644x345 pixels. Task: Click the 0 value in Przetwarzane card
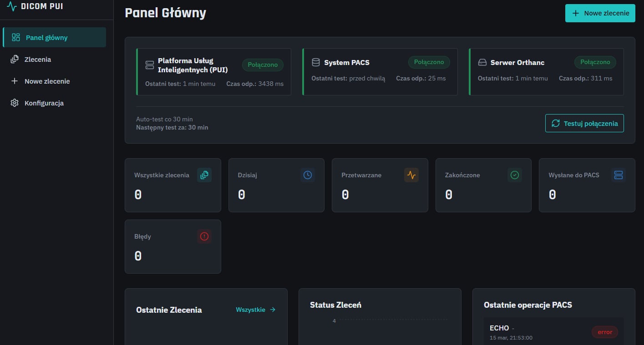click(x=345, y=195)
